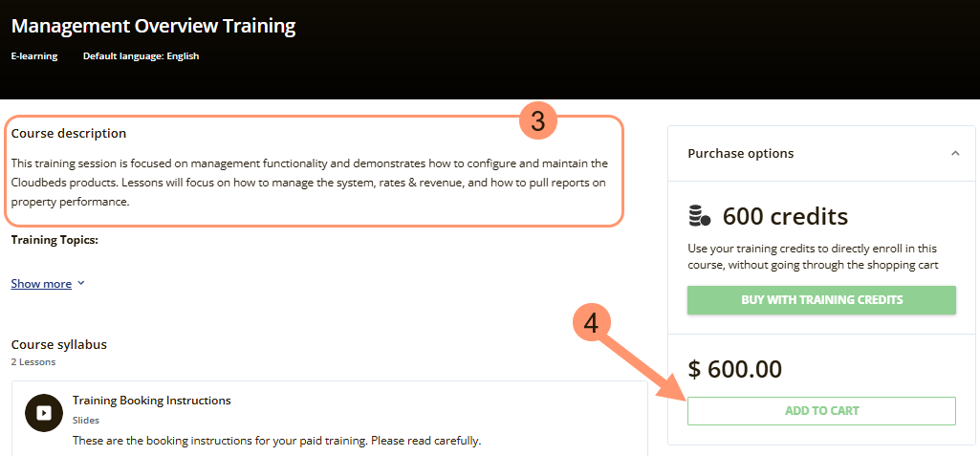Click the Training Topics label
The width and height of the screenshot is (980, 456).
(54, 240)
